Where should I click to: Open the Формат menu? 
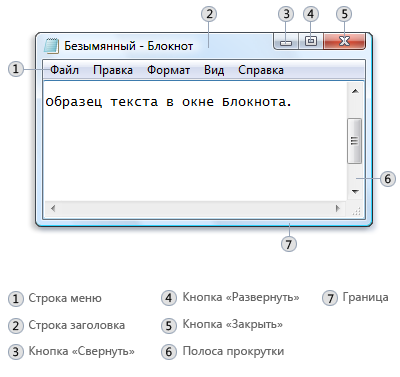168,70
